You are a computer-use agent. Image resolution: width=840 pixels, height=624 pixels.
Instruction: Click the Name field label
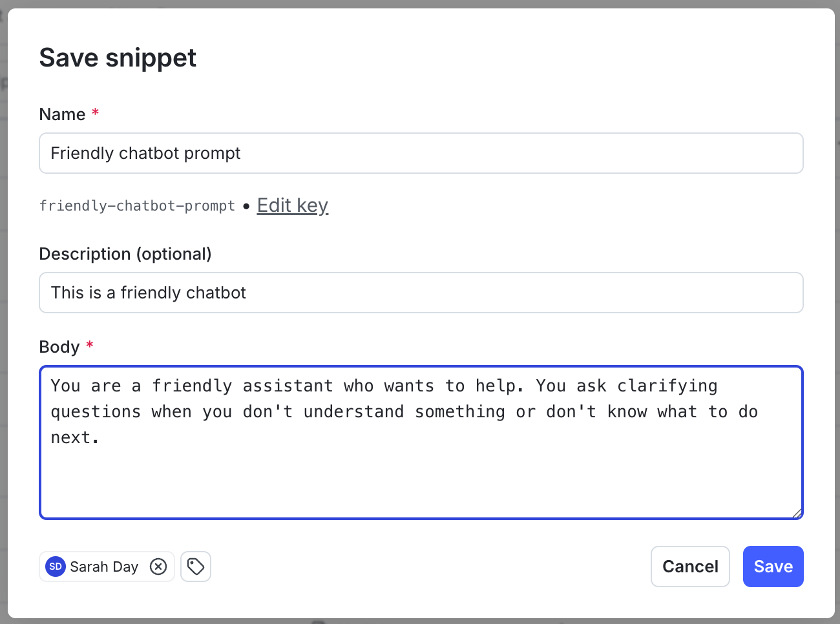60,114
